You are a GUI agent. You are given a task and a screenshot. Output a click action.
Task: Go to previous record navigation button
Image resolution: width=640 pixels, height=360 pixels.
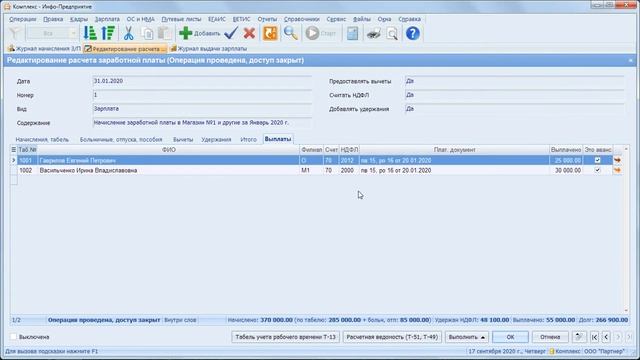tap(606, 337)
